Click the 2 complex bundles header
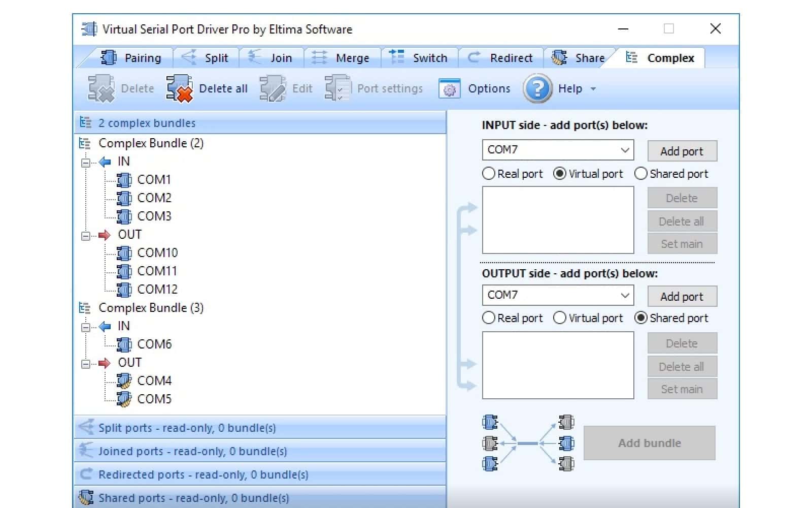This screenshot has height=508, width=812. tap(260, 123)
